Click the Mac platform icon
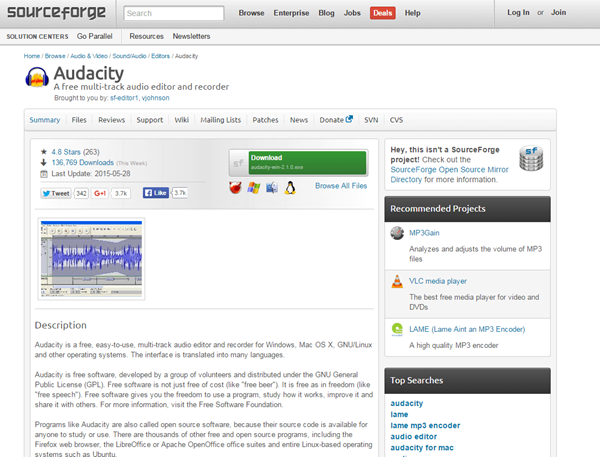600x457 pixels. [x=272, y=188]
